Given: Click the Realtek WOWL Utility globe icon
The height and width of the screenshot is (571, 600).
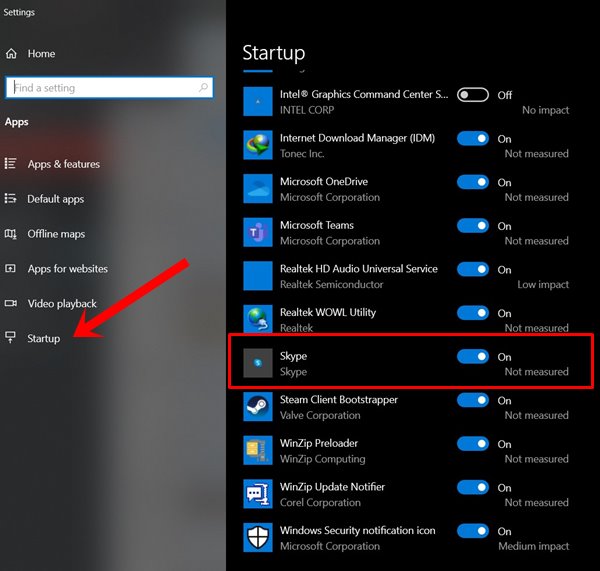Looking at the screenshot, I should coord(258,319).
